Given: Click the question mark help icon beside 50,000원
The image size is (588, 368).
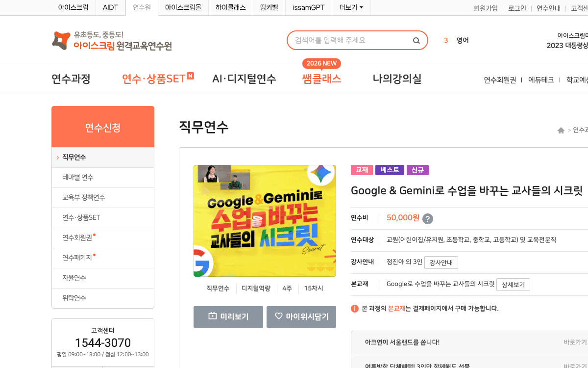Looking at the screenshot, I should coord(428,219).
